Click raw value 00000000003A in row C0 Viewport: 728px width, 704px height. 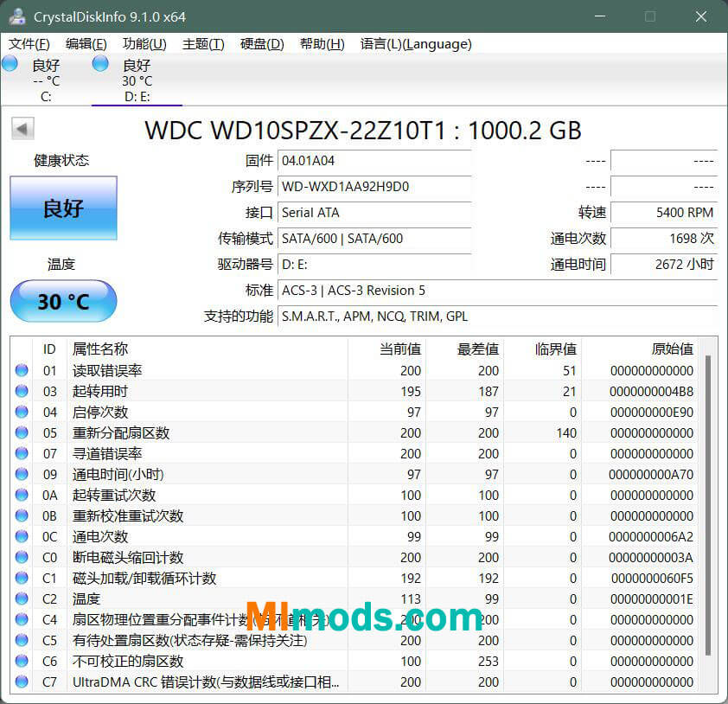point(651,558)
